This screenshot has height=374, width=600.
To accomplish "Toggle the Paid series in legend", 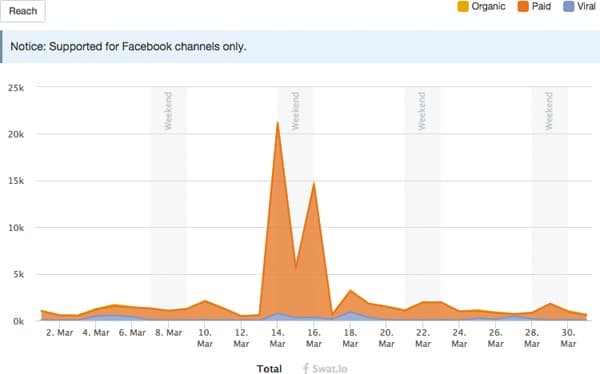I will click(534, 7).
